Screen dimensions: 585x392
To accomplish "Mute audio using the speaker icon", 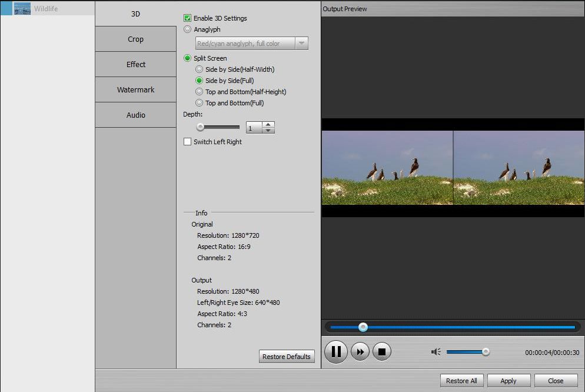I will coord(436,351).
